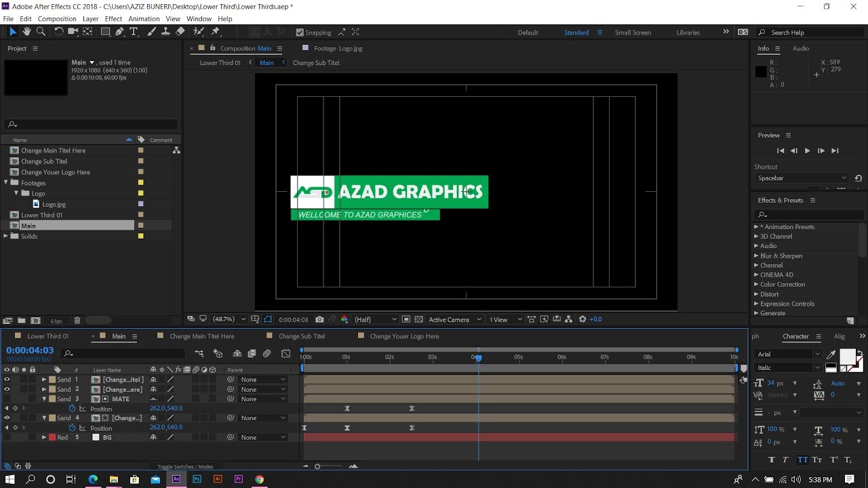The height and width of the screenshot is (488, 868).
Task: Select the Rectangle shape tool
Action: tap(105, 32)
